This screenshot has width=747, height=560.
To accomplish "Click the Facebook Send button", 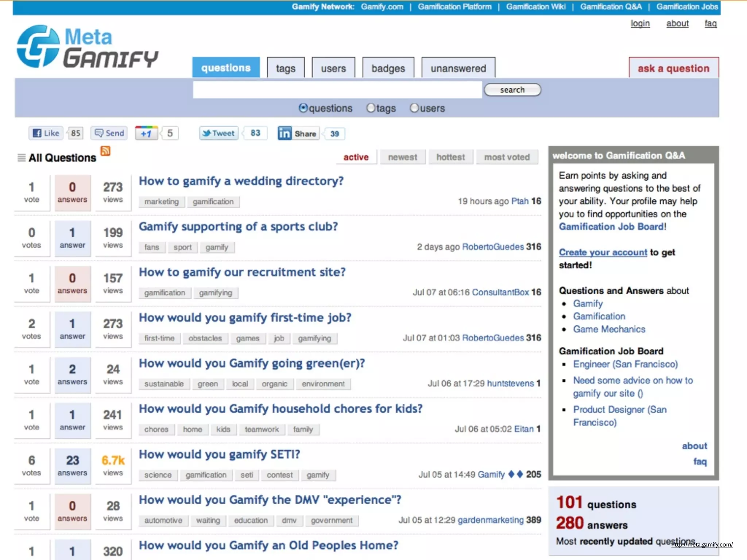I will pyautogui.click(x=109, y=133).
